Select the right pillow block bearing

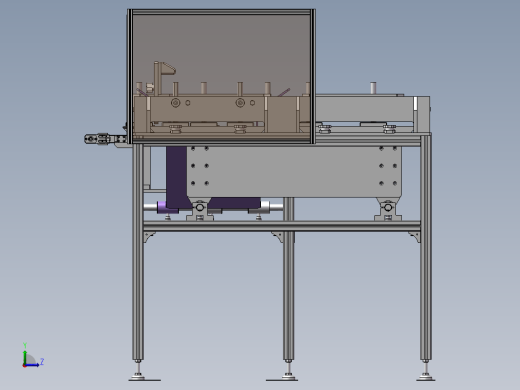388,209
